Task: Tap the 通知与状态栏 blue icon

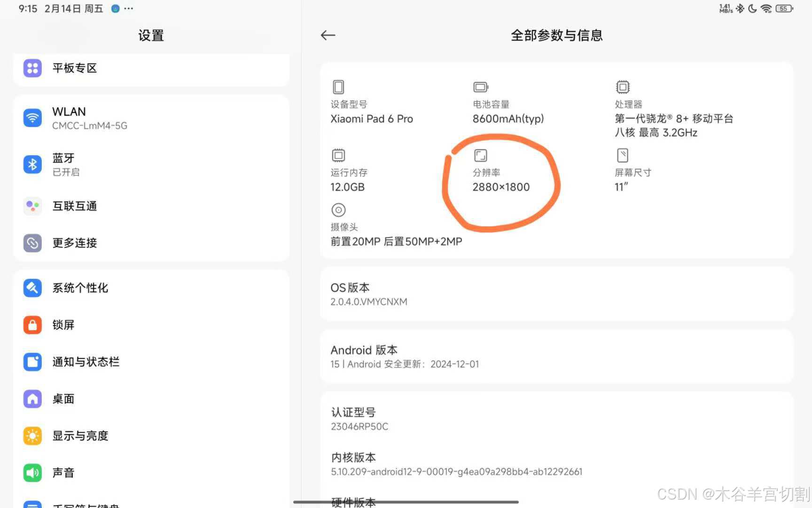Action: click(x=32, y=362)
